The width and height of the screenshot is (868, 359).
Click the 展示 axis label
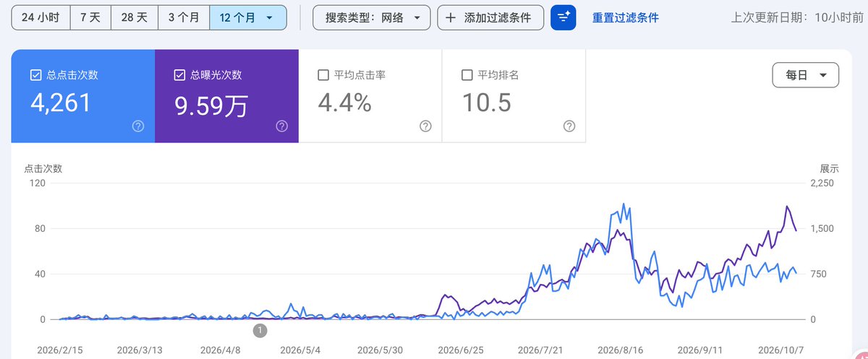[829, 168]
